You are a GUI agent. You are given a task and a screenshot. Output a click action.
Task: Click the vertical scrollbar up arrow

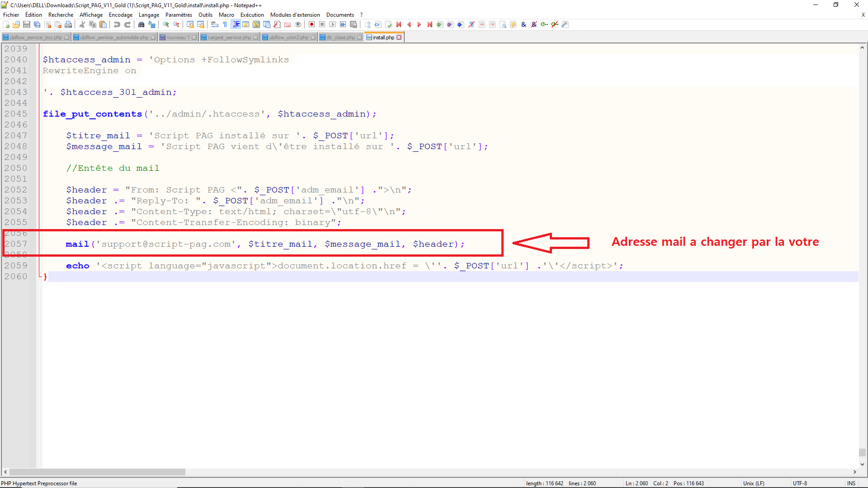[x=862, y=47]
